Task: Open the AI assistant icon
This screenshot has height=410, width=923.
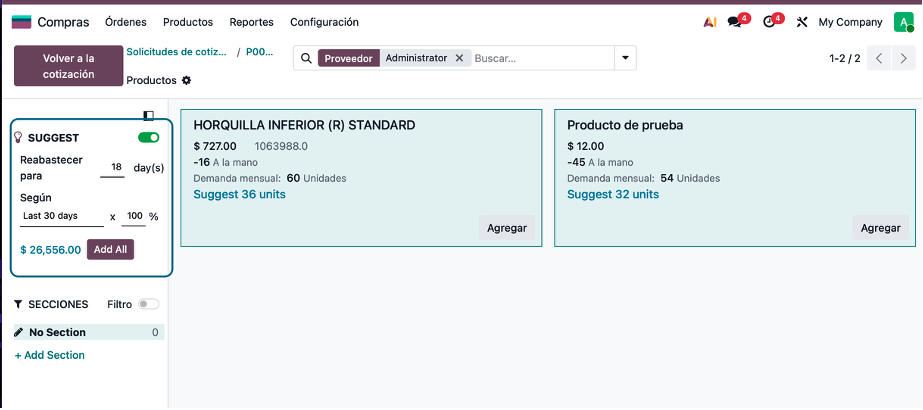Action: click(x=710, y=22)
